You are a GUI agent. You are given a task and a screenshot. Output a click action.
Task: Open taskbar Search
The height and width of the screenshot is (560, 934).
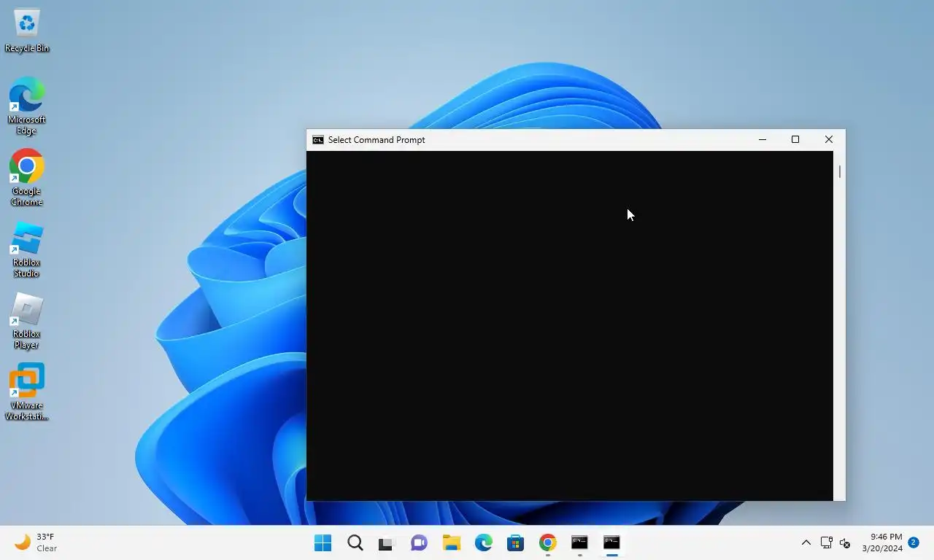tap(355, 542)
